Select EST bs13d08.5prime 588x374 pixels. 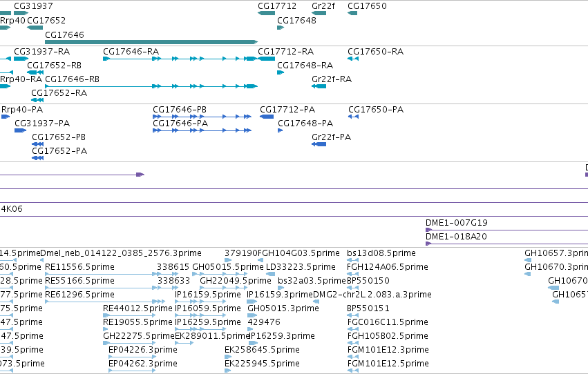pyautogui.click(x=352, y=260)
